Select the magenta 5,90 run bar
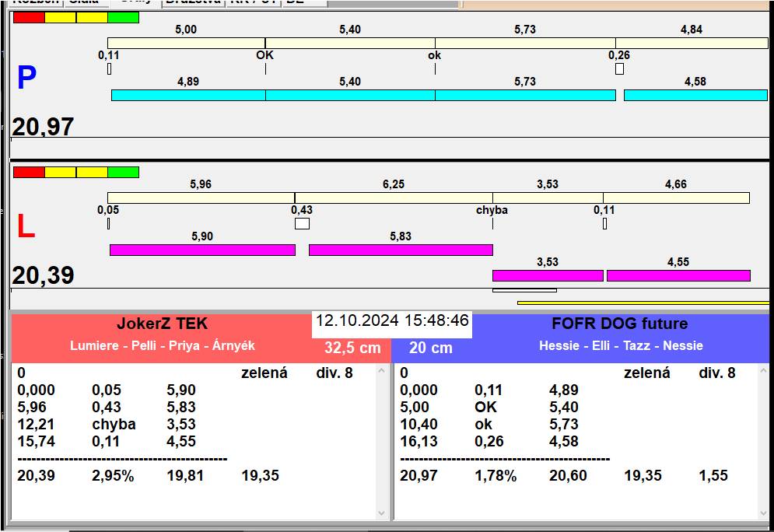The image size is (774, 532). click(202, 250)
